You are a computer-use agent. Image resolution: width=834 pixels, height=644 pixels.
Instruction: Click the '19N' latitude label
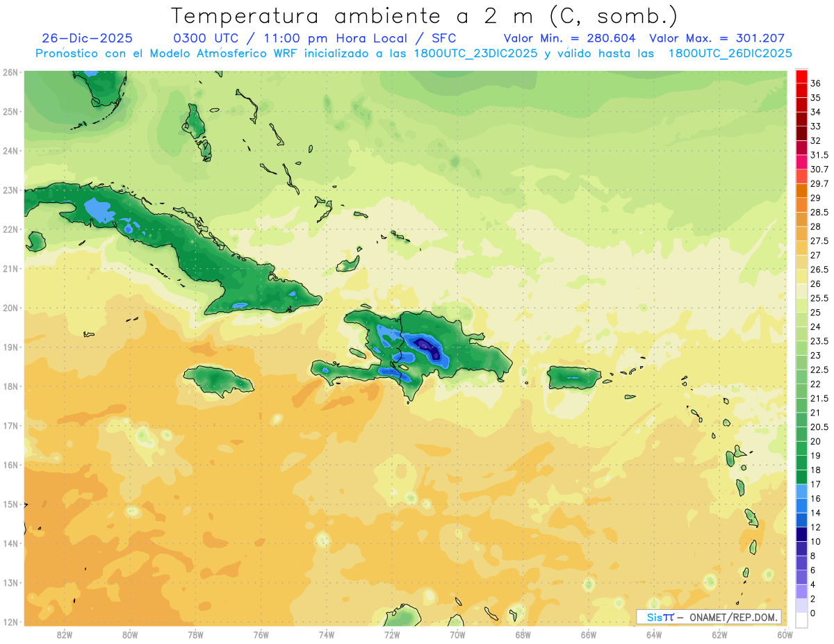tap(10, 347)
